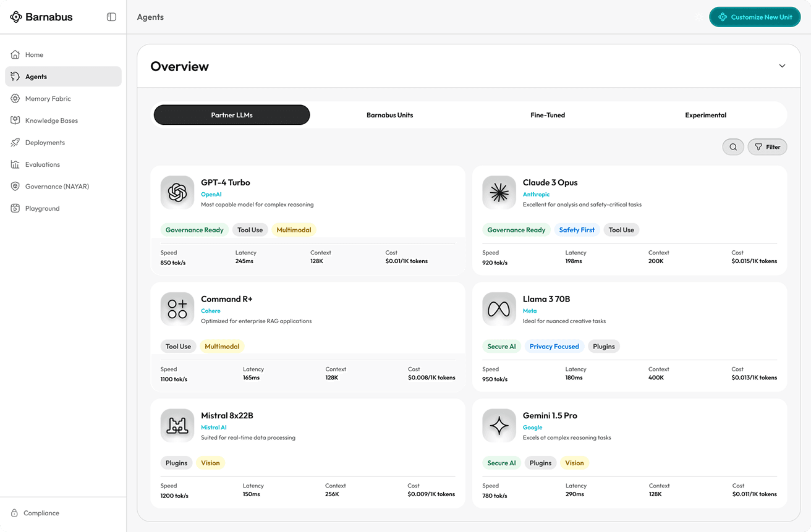Click the Memory Fabric icon
The width and height of the screenshot is (811, 532).
pyautogui.click(x=15, y=99)
